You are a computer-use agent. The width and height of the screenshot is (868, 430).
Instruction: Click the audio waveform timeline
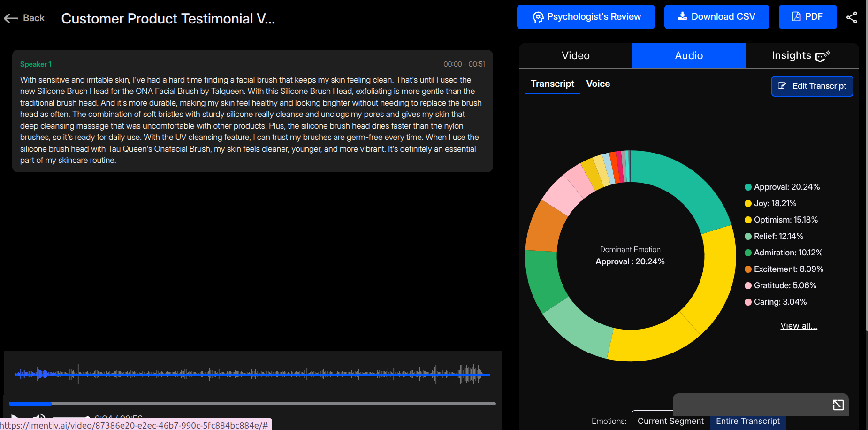pyautogui.click(x=252, y=374)
